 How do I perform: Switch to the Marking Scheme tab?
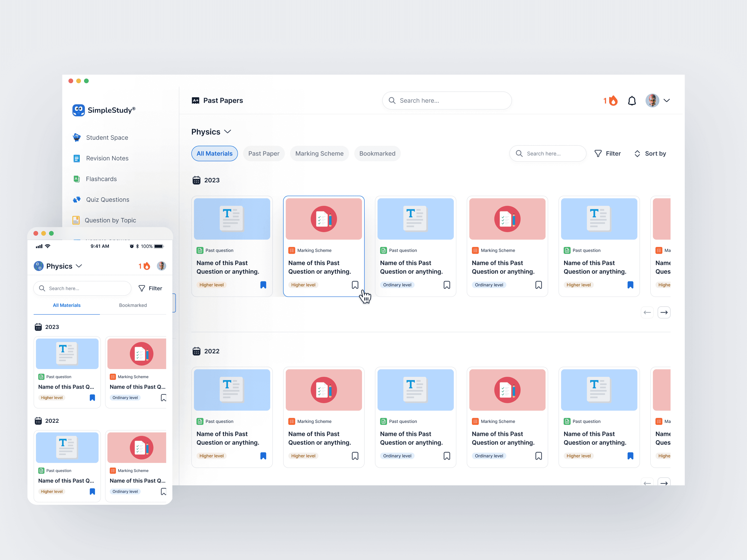pos(319,154)
